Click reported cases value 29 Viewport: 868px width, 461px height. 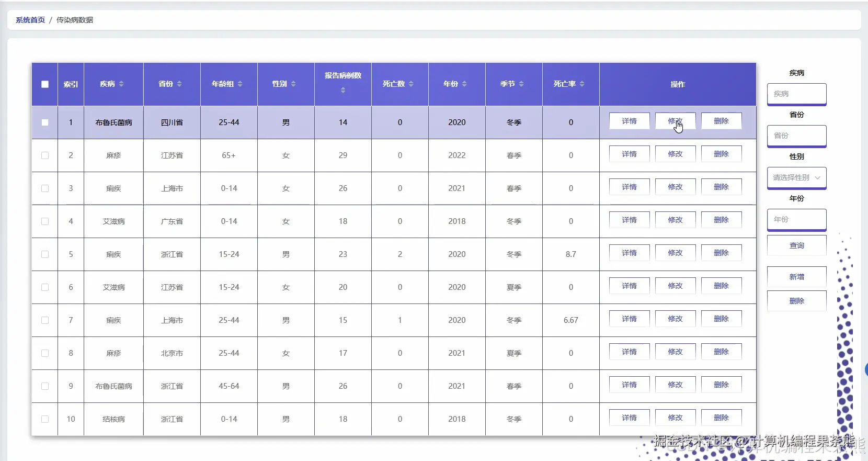pyautogui.click(x=343, y=155)
